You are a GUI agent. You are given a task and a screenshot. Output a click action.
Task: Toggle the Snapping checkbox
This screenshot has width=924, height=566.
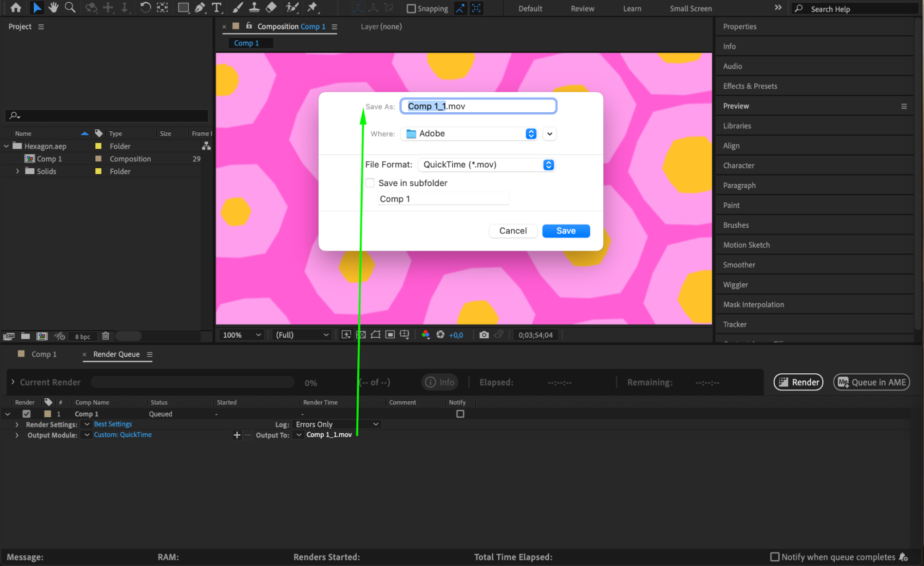[411, 8]
